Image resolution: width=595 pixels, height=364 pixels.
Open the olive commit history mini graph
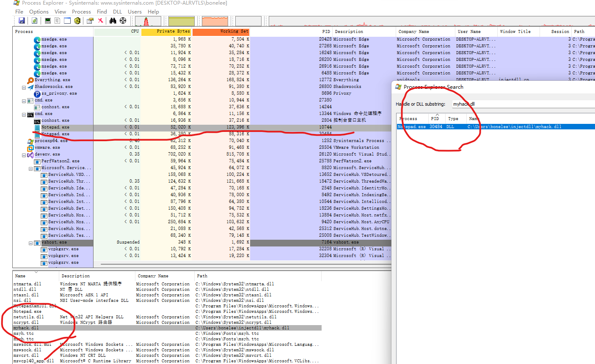coord(182,21)
